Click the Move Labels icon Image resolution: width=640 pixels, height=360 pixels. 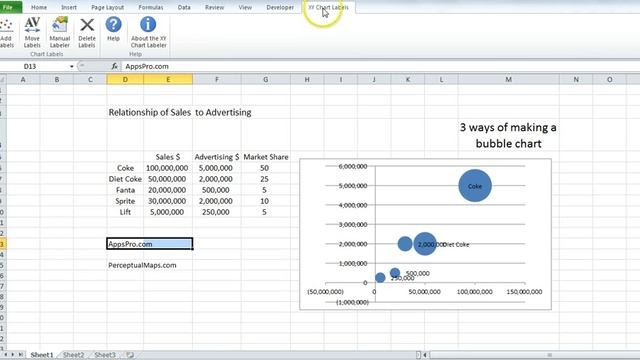pos(32,33)
